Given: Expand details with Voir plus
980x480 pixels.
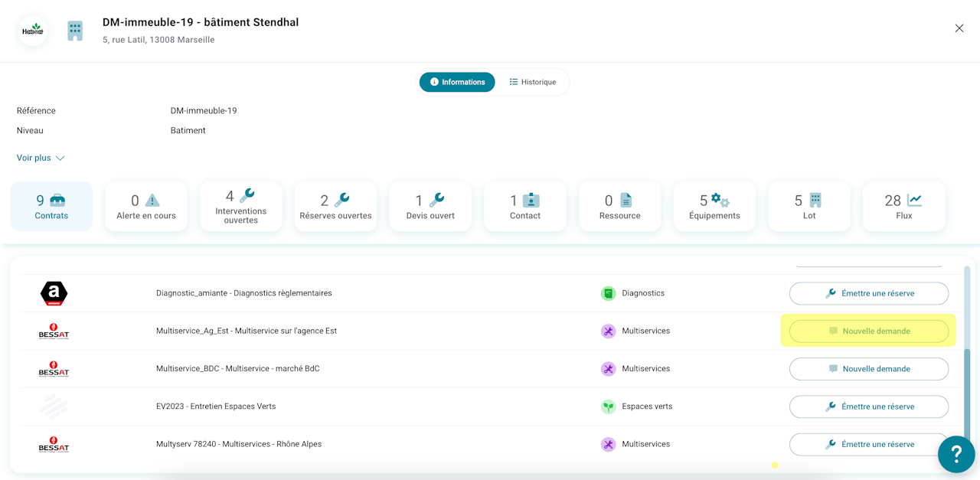Looking at the screenshot, I should coord(41,158).
